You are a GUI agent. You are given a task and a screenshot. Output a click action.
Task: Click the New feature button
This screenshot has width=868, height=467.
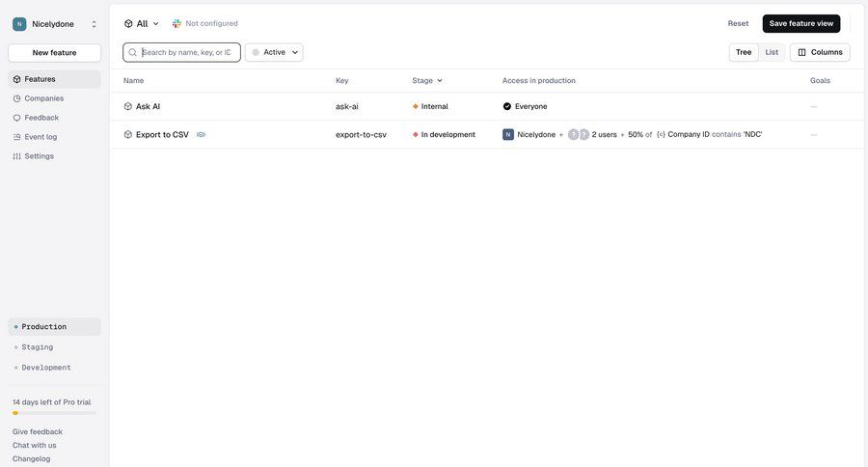[54, 53]
